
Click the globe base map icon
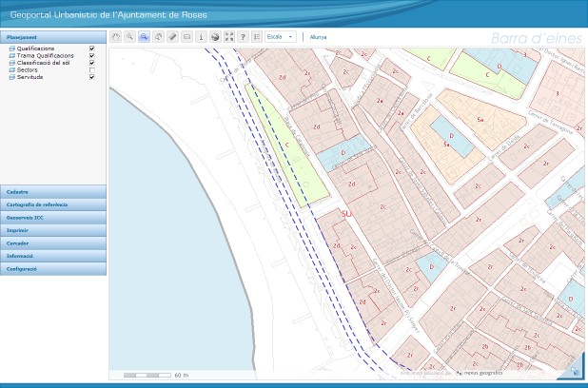pyautogui.click(x=215, y=36)
